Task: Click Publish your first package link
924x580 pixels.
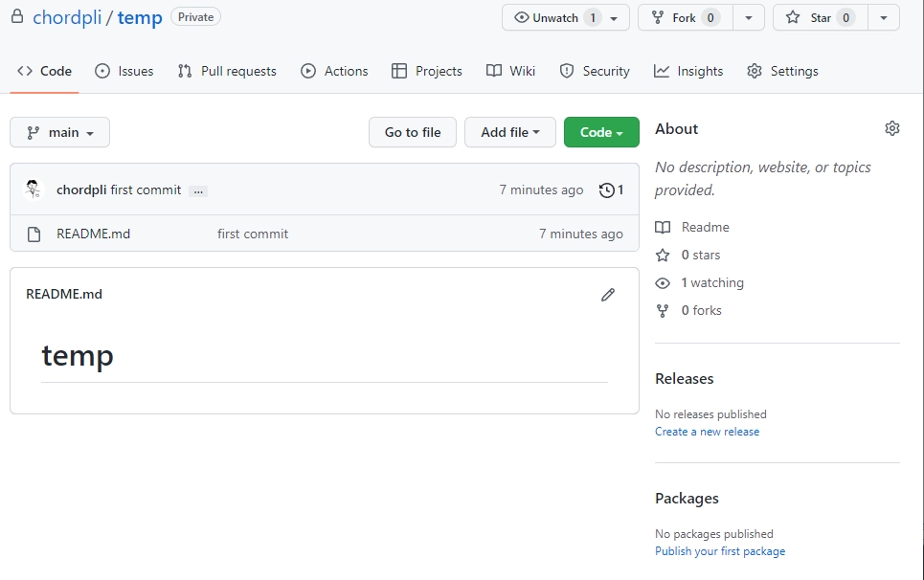Action: point(720,551)
